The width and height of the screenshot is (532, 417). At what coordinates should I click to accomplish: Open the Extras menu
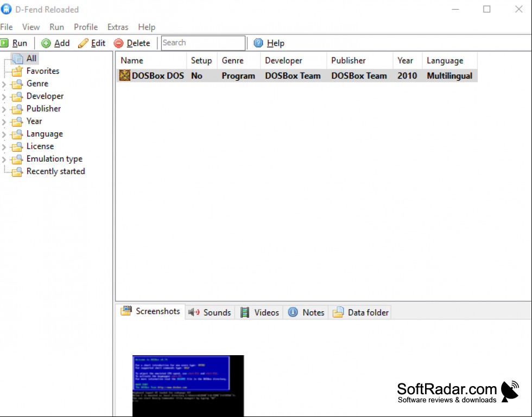[118, 27]
